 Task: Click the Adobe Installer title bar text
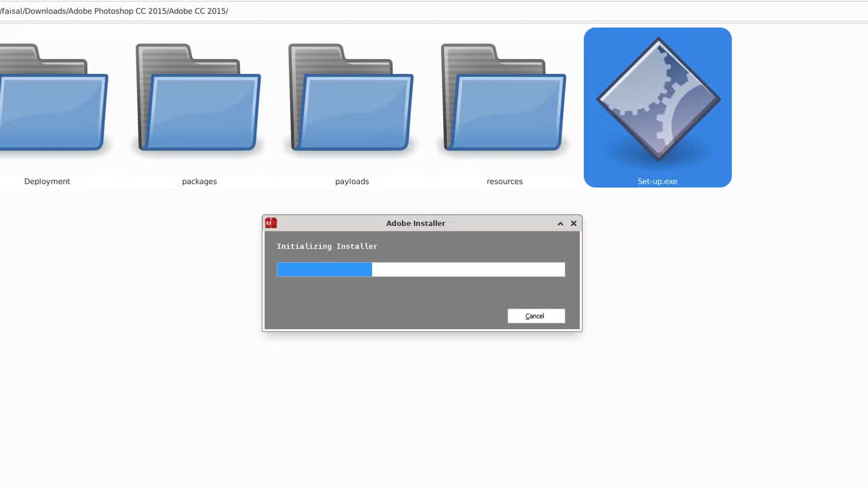pos(415,223)
